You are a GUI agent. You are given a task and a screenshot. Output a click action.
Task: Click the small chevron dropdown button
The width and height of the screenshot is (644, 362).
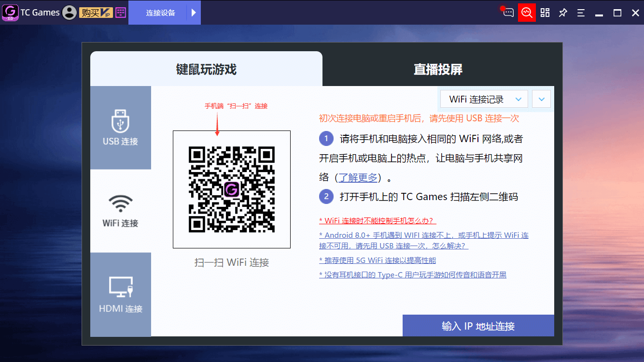pyautogui.click(x=541, y=99)
